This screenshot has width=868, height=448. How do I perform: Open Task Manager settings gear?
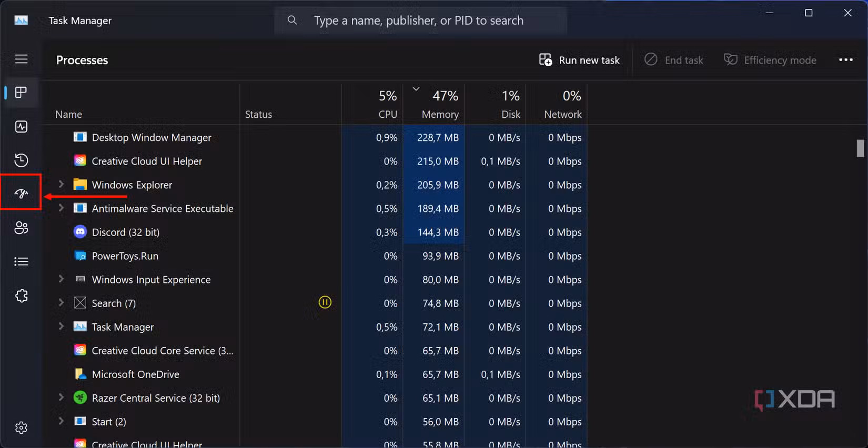point(21,428)
